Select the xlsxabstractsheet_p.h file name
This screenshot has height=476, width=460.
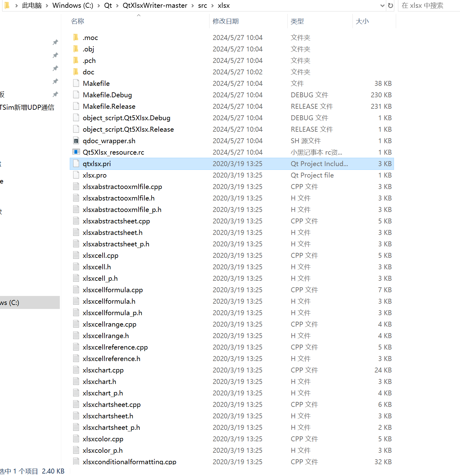pos(116,244)
